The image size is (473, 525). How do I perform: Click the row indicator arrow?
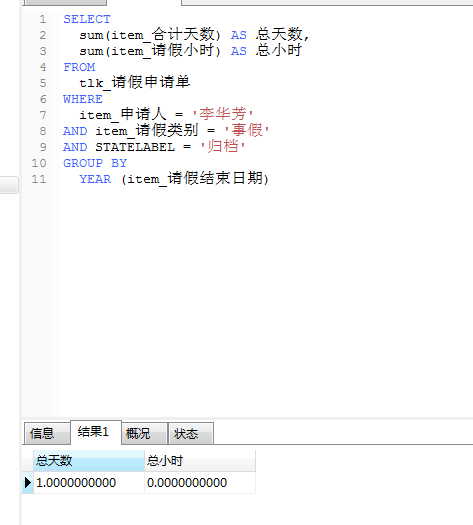click(x=28, y=482)
